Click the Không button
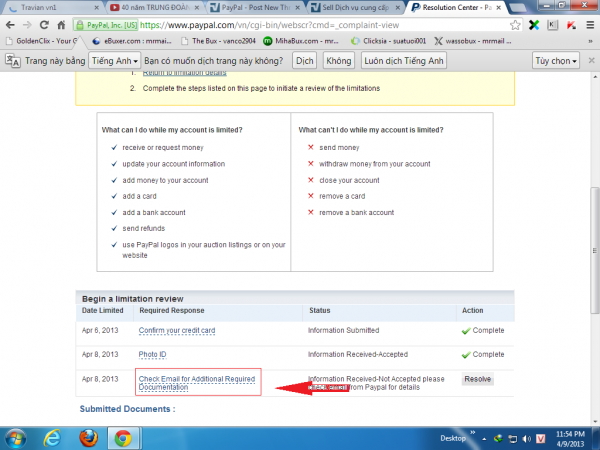This screenshot has width=600, height=450. pyautogui.click(x=339, y=60)
